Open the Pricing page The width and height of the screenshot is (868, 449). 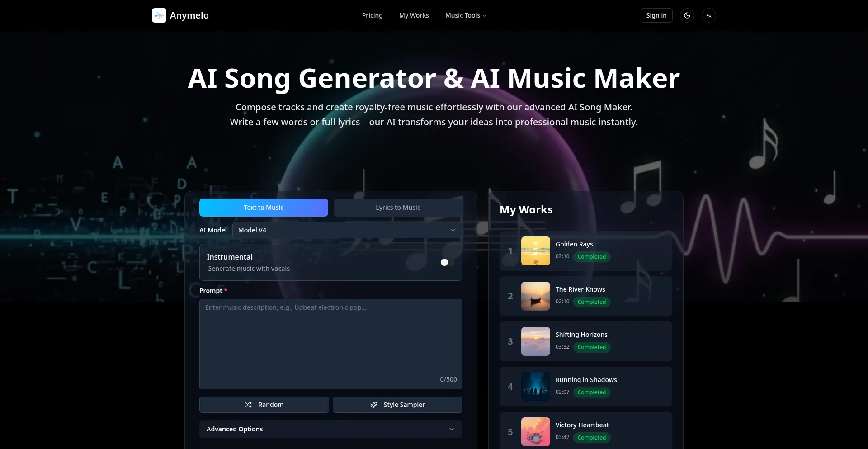tap(372, 15)
